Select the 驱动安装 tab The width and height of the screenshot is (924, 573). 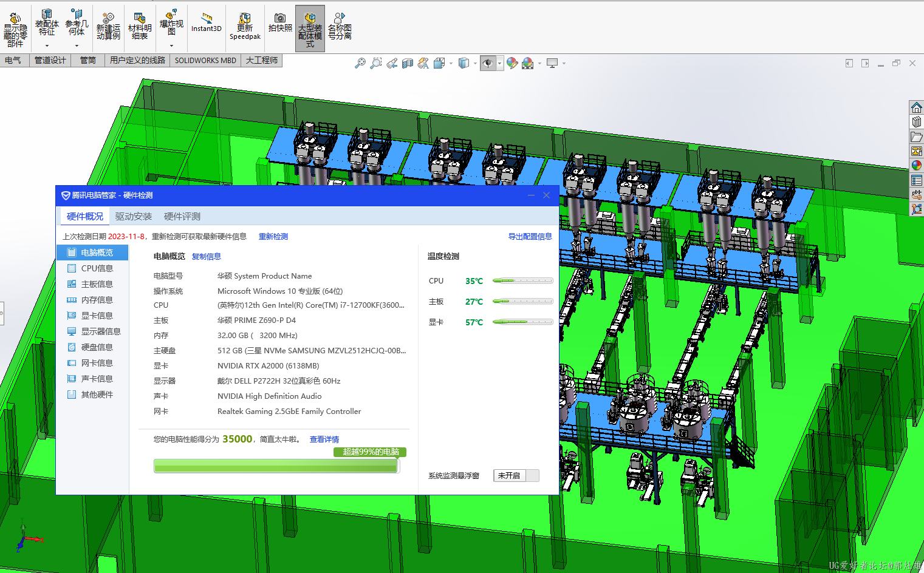point(134,216)
